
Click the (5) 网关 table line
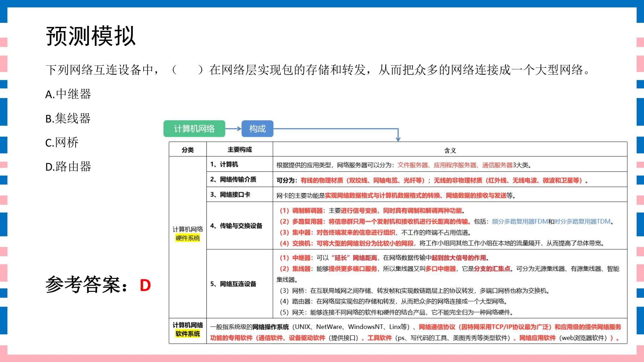(x=396, y=312)
